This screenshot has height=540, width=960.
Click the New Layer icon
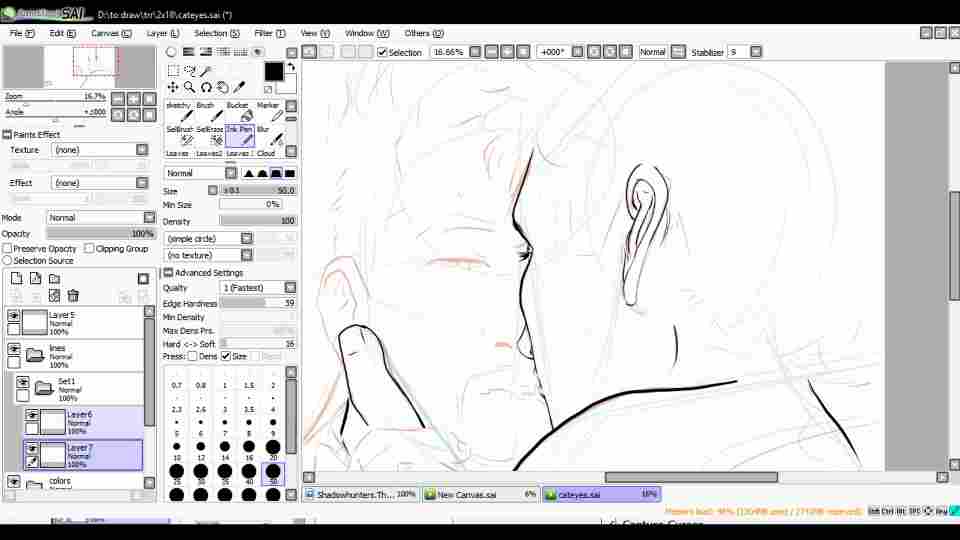point(17,279)
